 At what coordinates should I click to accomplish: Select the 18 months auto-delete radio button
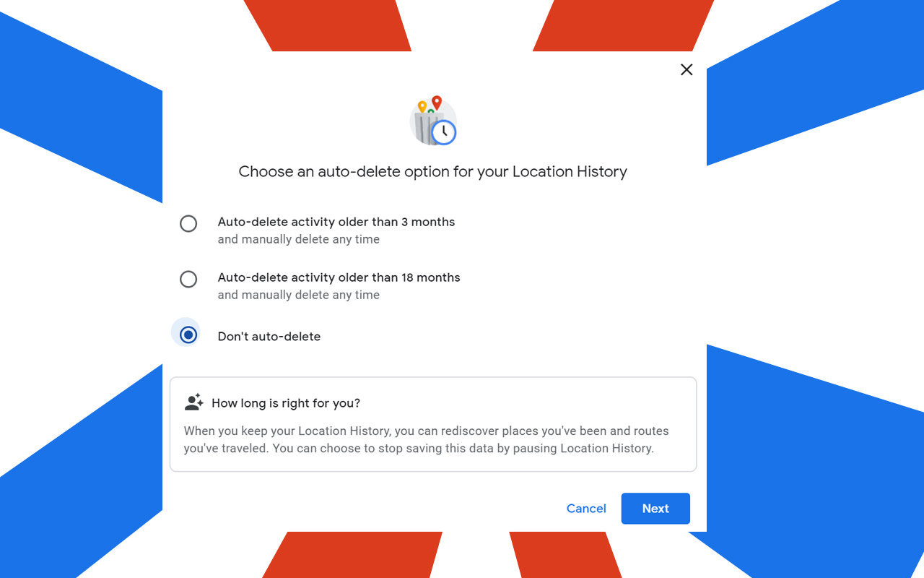(188, 279)
